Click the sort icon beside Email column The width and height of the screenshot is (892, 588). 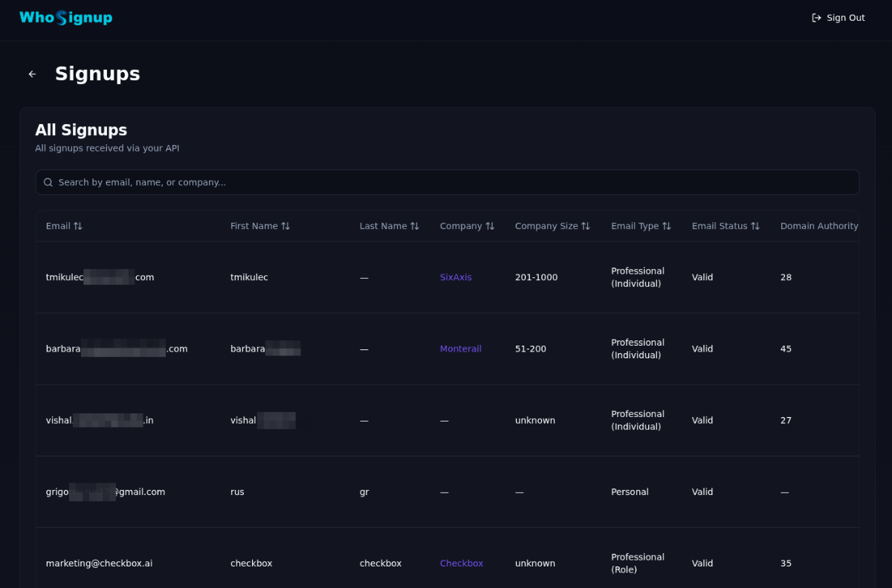click(78, 226)
